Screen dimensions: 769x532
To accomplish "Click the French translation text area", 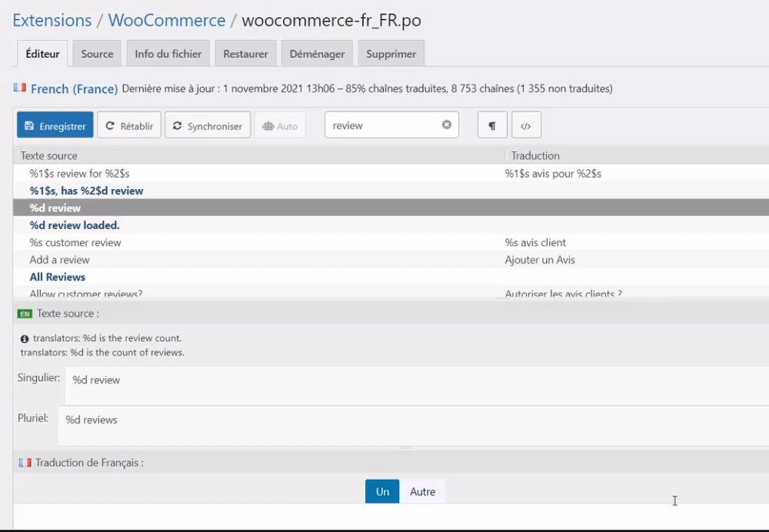I will (x=391, y=517).
